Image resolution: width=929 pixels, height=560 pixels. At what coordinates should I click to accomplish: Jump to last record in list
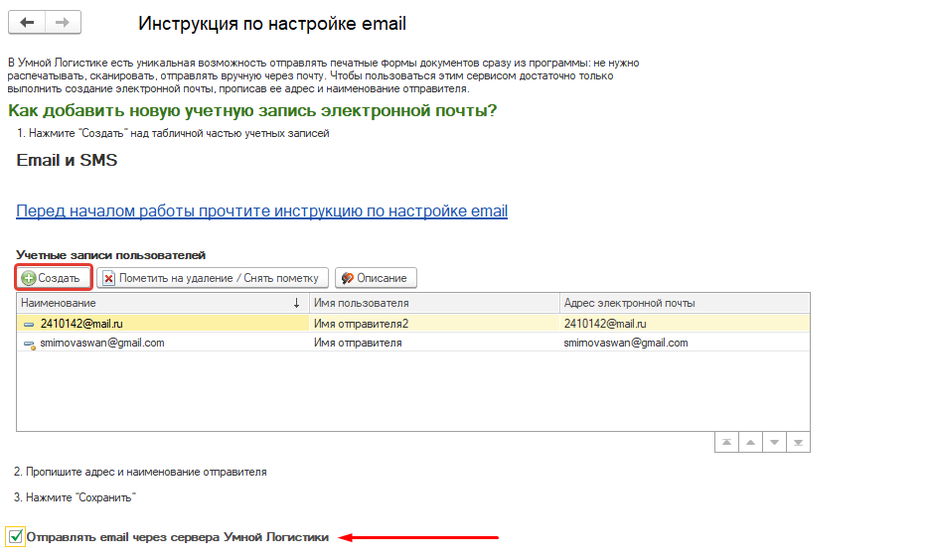tap(798, 441)
